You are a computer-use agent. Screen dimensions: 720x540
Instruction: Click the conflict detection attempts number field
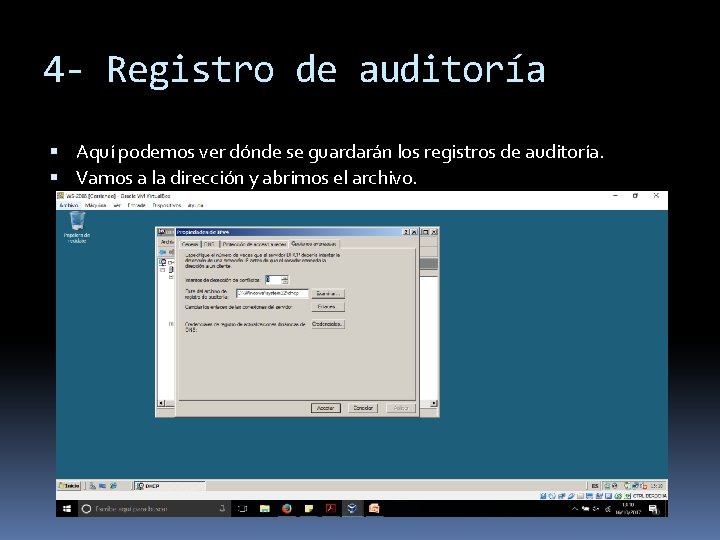pyautogui.click(x=273, y=280)
